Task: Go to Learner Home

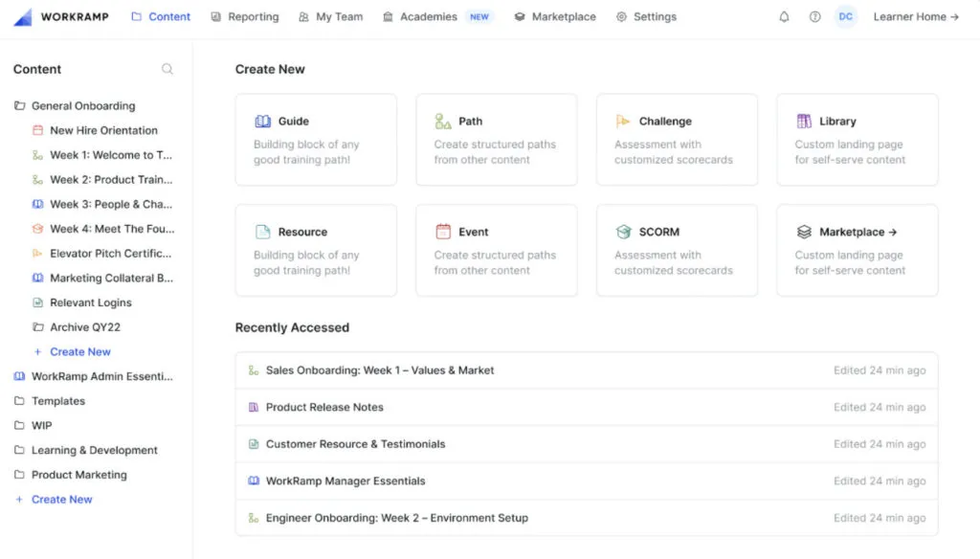Action: coord(916,17)
